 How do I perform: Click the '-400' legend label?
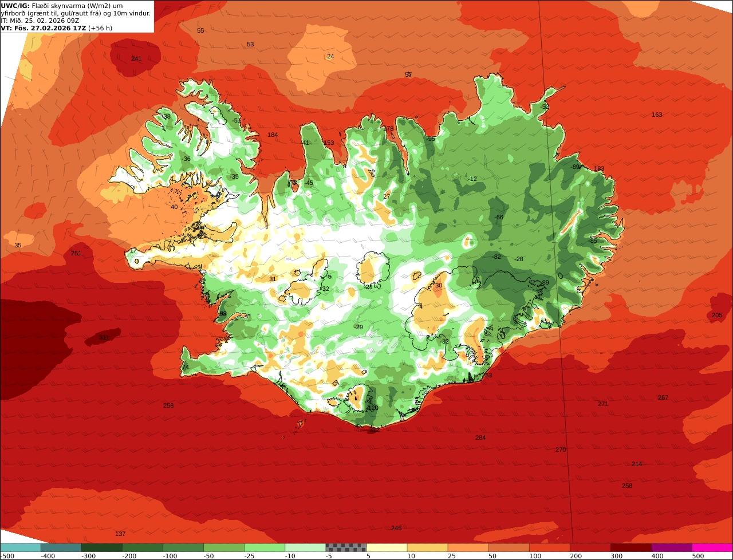point(48,556)
